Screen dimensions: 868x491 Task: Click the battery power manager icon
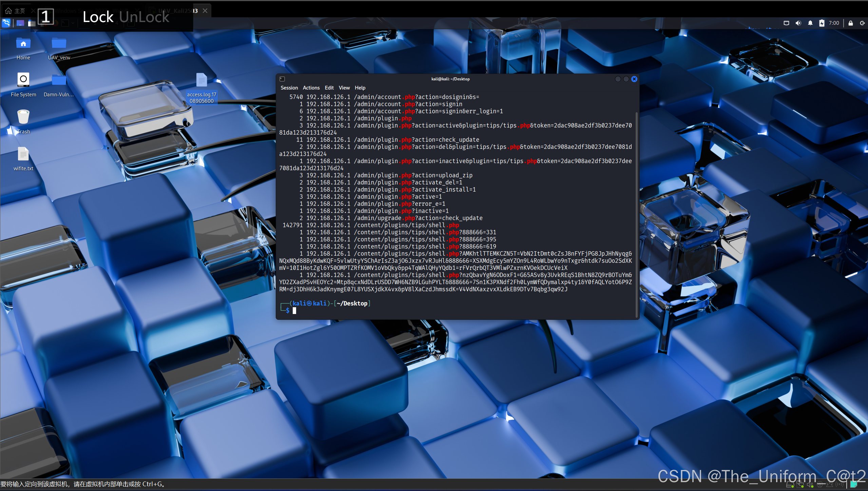click(822, 23)
